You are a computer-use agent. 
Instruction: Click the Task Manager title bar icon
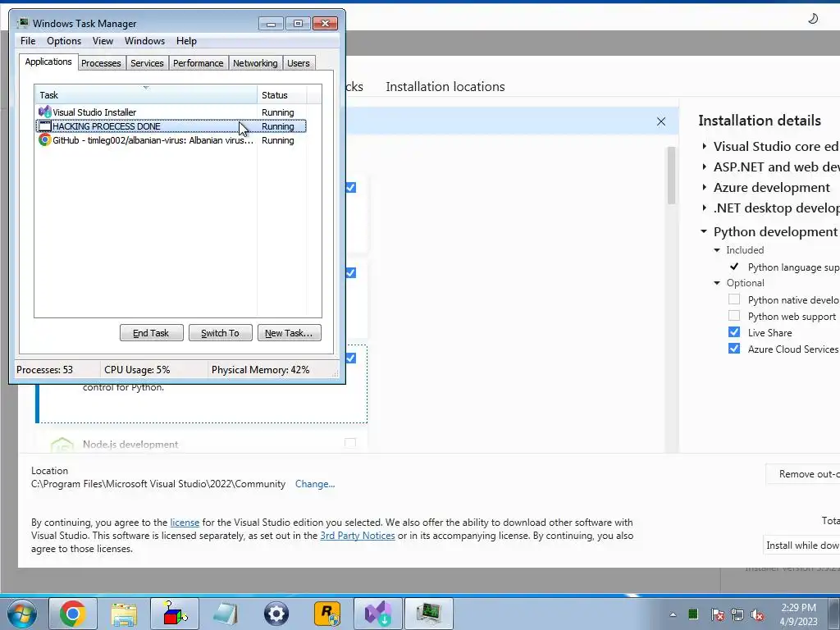[x=23, y=24]
